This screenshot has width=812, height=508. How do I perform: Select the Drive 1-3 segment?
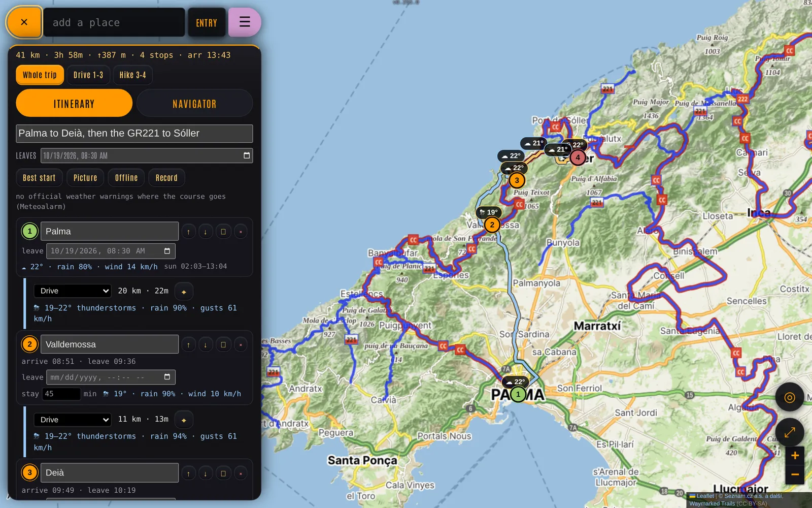88,75
